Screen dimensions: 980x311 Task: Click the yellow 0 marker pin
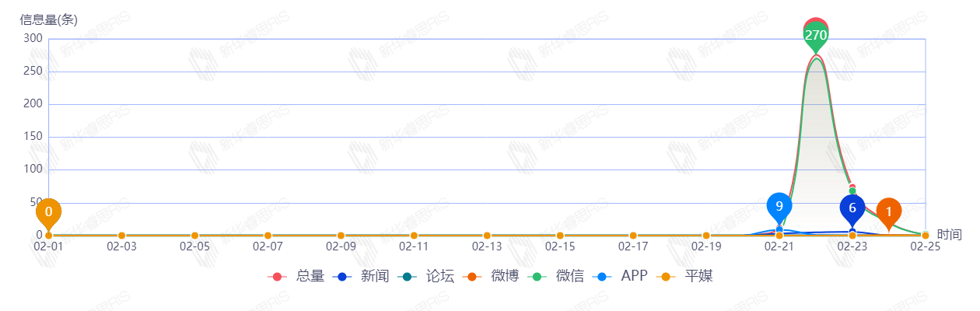click(x=48, y=211)
